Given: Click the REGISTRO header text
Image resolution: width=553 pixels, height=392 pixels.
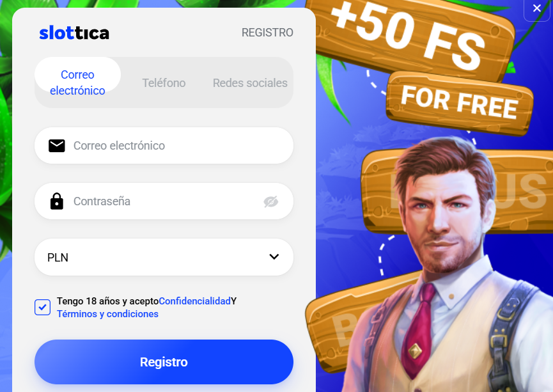Looking at the screenshot, I should [x=267, y=33].
